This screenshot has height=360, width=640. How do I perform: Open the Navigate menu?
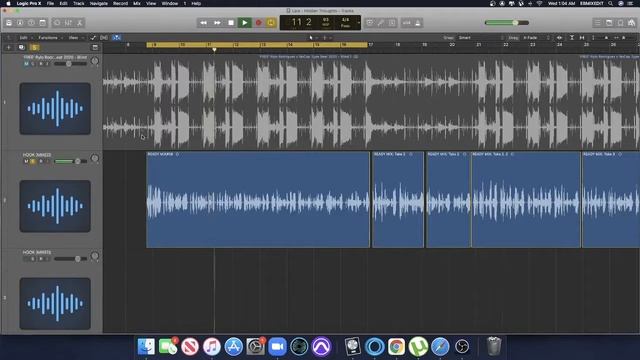click(x=98, y=3)
